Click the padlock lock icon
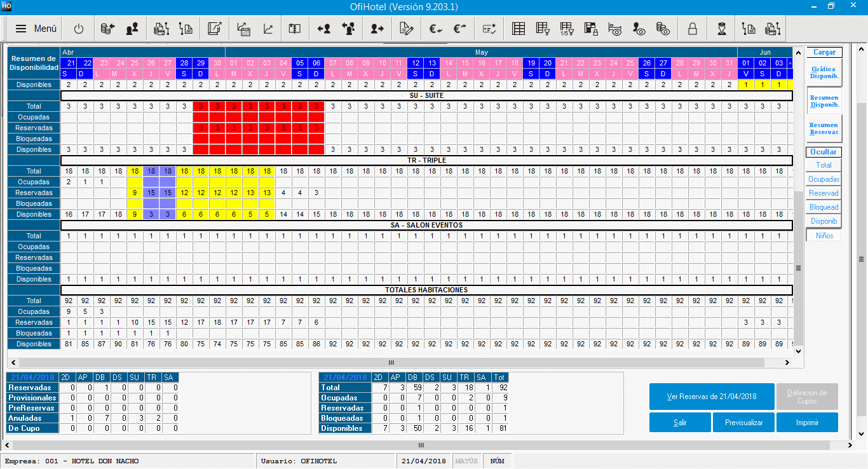The width and height of the screenshot is (868, 469). click(692, 29)
